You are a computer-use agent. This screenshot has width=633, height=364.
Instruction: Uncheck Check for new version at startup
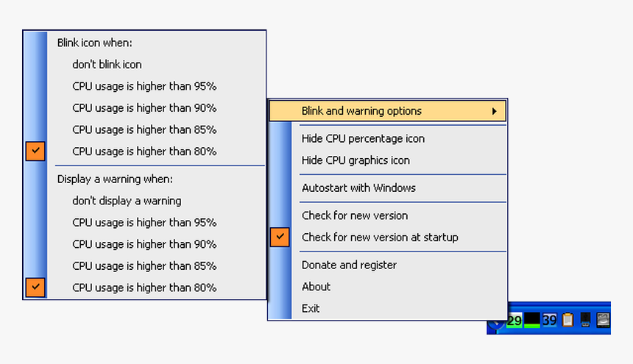pyautogui.click(x=380, y=238)
